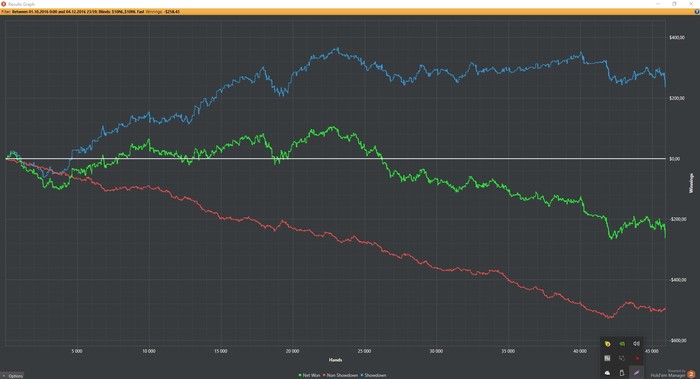Click the 15 000 hands axis label
This screenshot has height=379, width=700.
tap(221, 351)
